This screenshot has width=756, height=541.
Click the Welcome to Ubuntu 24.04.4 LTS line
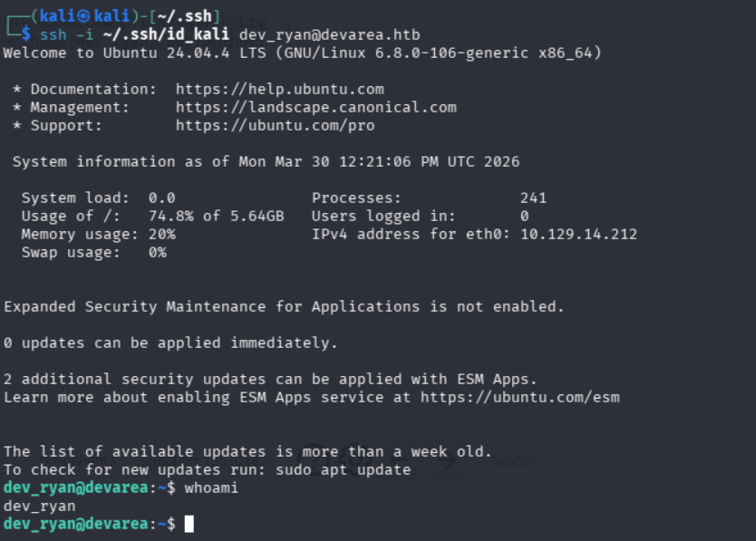pyautogui.click(x=302, y=53)
